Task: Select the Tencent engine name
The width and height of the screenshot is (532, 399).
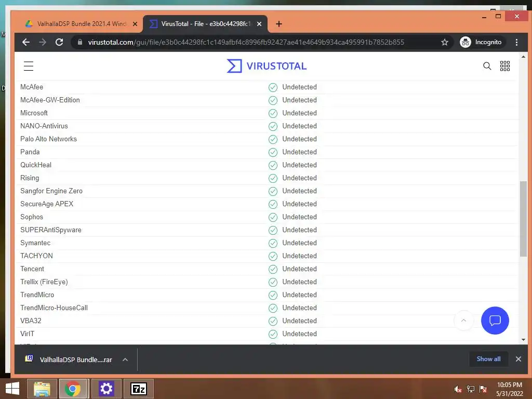Action: pyautogui.click(x=32, y=269)
